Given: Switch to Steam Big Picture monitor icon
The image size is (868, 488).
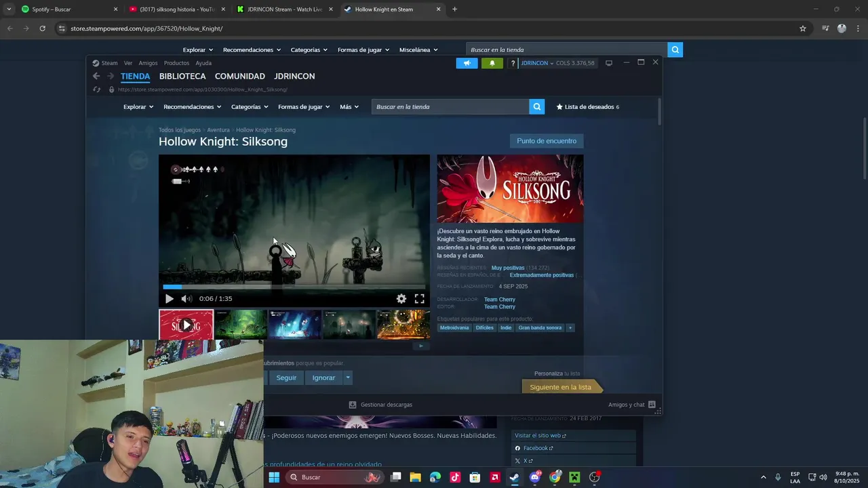Looking at the screenshot, I should 609,63.
